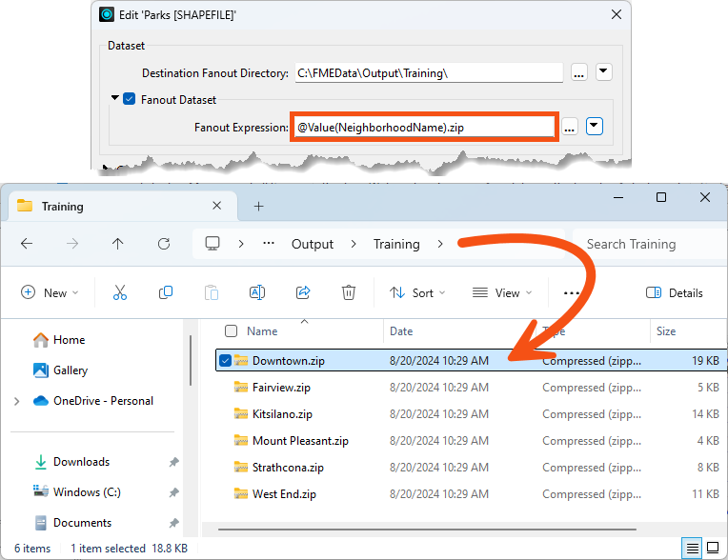
Task: Expand the chevron after Training in address bar
Action: 439,244
